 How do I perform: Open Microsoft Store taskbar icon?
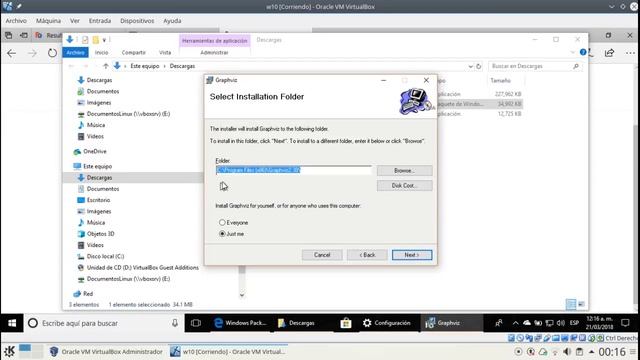(346, 323)
